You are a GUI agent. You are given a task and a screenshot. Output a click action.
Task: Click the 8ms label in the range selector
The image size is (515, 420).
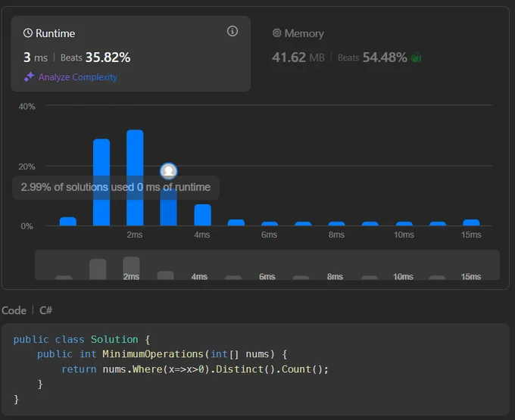coord(335,277)
